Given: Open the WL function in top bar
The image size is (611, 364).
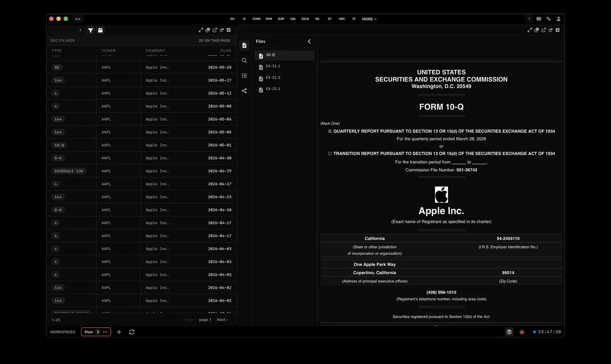Looking at the screenshot, I should click(x=317, y=19).
